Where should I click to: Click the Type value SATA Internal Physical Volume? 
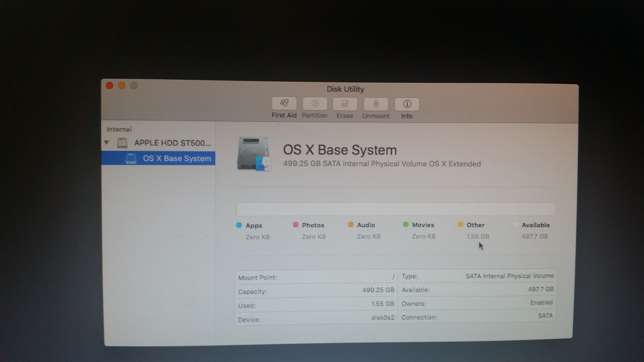pyautogui.click(x=510, y=276)
